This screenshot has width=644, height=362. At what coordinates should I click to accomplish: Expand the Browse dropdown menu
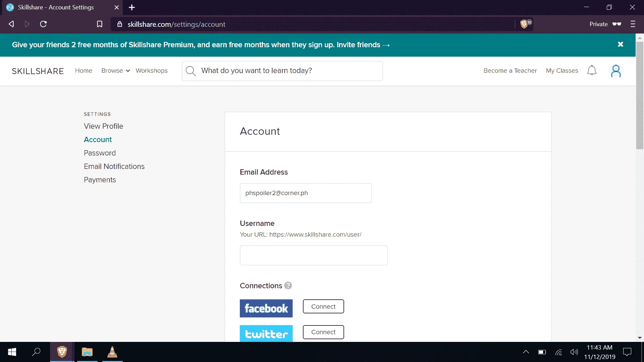pyautogui.click(x=115, y=71)
